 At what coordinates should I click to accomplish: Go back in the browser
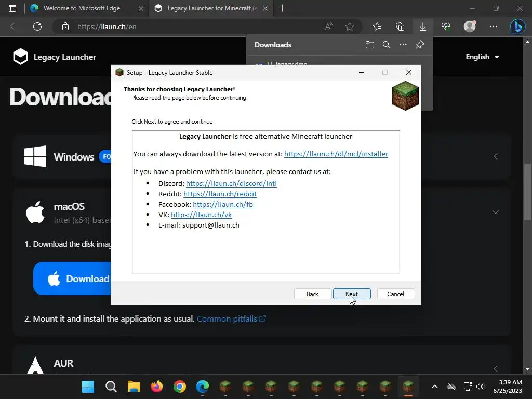point(14,26)
